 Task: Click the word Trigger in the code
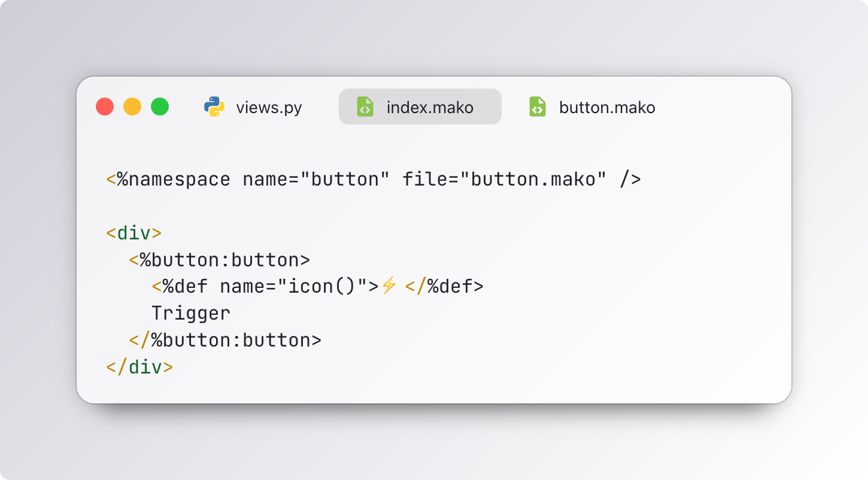pyautogui.click(x=191, y=314)
